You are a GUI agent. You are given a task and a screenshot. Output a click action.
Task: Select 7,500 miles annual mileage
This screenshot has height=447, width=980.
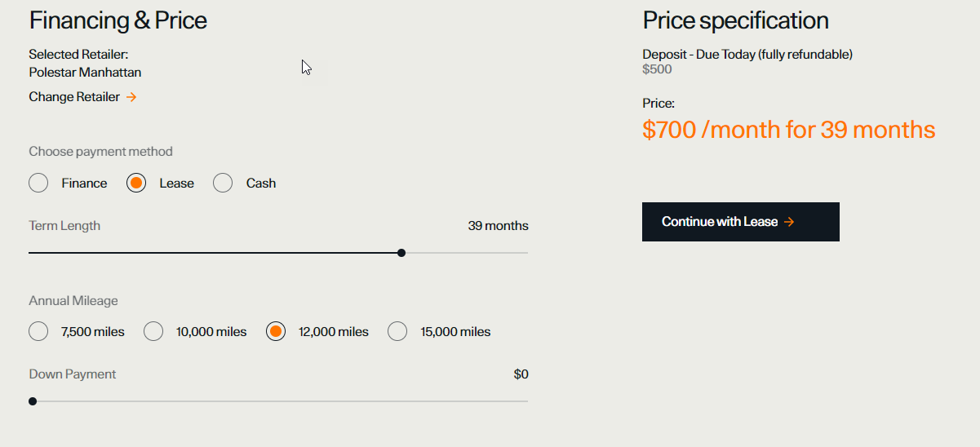(38, 331)
